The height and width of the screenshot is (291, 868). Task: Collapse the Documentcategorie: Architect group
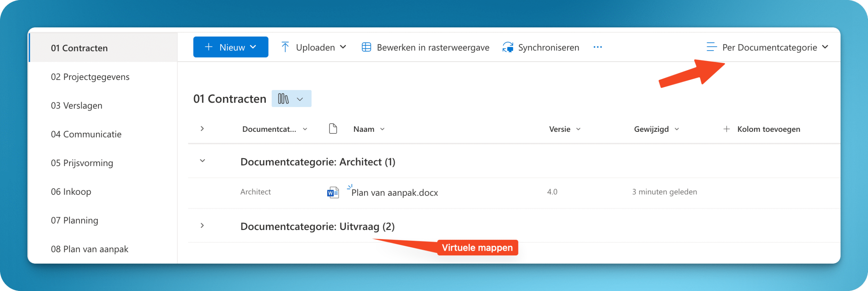coord(202,161)
